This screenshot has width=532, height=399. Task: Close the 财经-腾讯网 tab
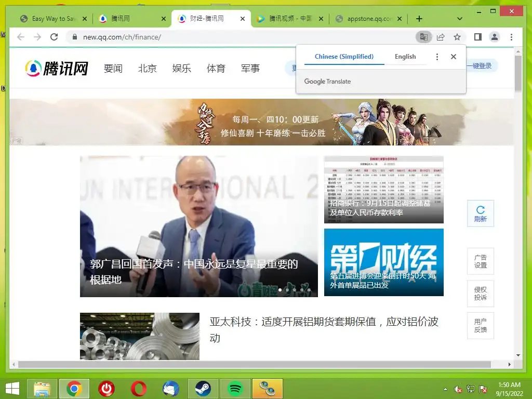click(242, 19)
